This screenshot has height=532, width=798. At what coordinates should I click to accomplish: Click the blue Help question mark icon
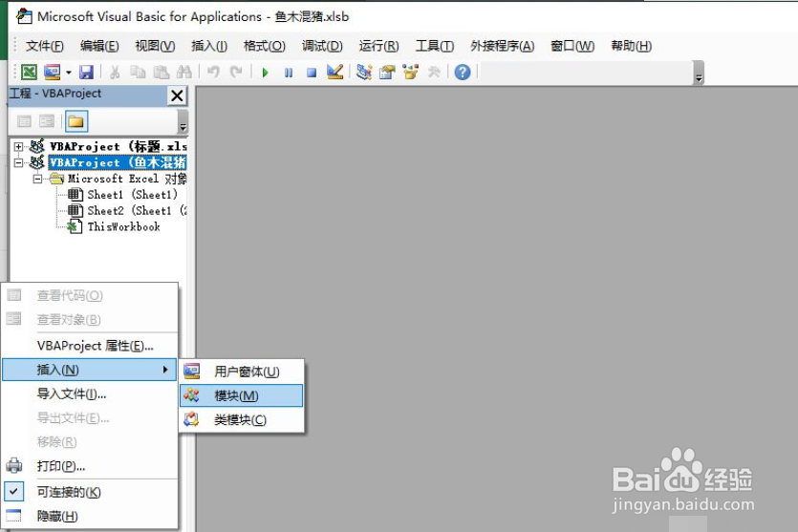click(463, 73)
